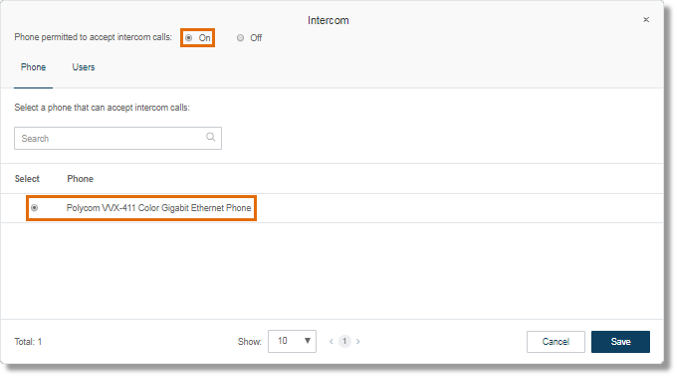Open the Show 10 rows dropdown
The height and width of the screenshot is (377, 677).
(x=292, y=341)
